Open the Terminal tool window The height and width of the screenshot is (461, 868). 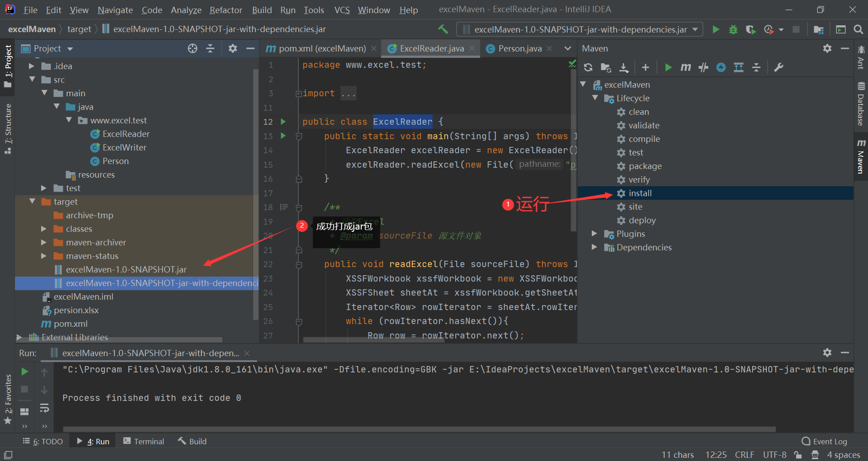click(x=144, y=442)
